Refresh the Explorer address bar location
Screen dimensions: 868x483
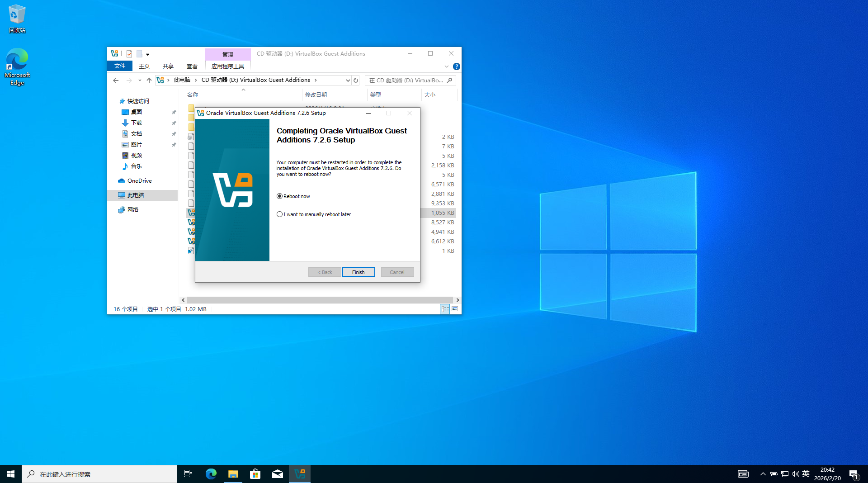click(x=356, y=80)
